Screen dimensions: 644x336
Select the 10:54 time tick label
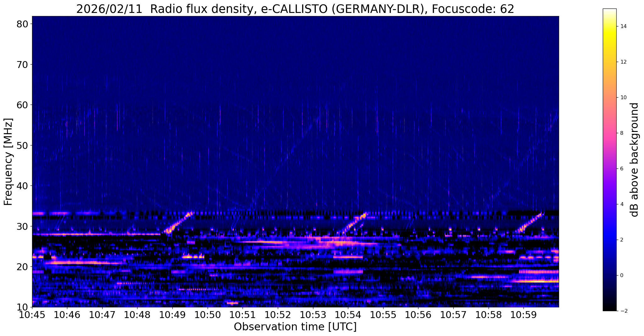348,315
